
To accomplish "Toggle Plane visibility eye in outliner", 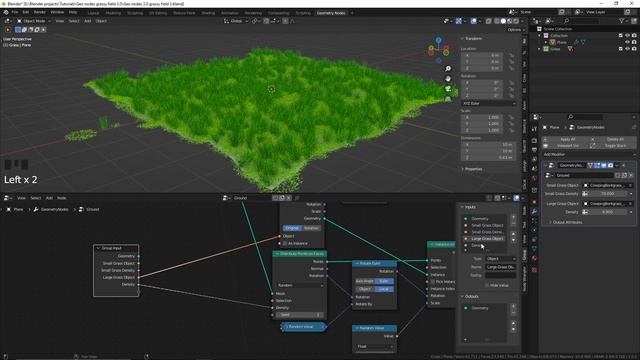I will tap(627, 42).
